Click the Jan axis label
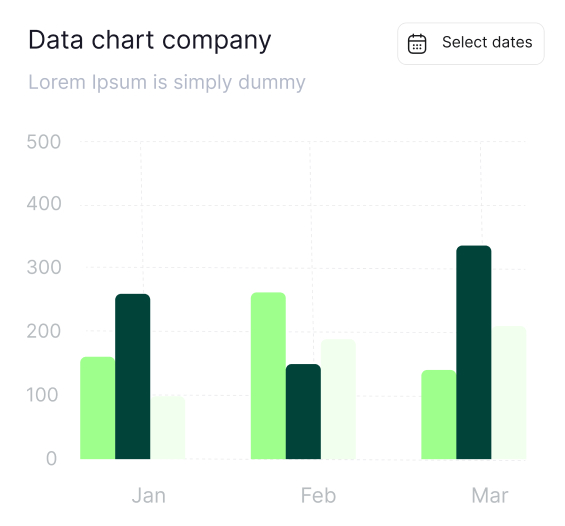Image resolution: width=565 pixels, height=526 pixels. (x=149, y=495)
